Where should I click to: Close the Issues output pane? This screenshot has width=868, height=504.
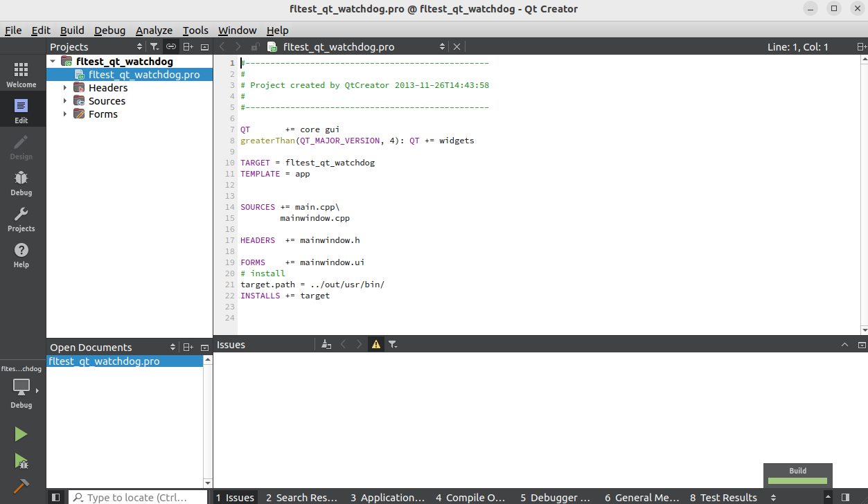(x=862, y=345)
